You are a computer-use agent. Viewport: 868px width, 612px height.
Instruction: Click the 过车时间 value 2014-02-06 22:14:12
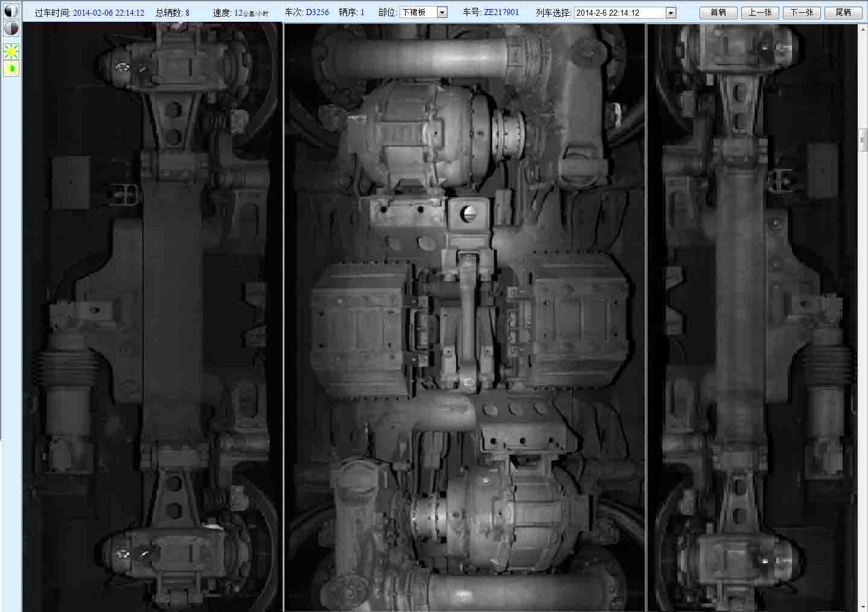click(x=109, y=13)
